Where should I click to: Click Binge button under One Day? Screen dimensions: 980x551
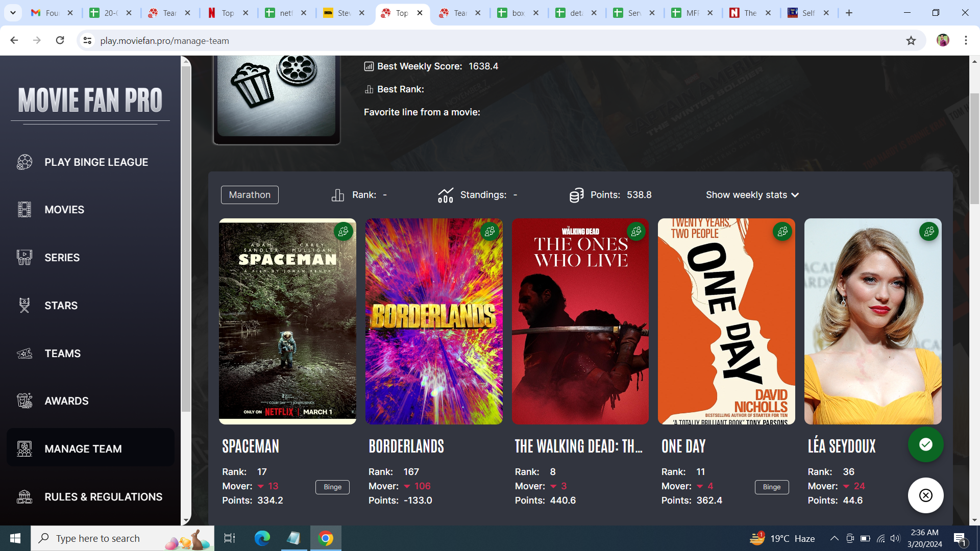click(x=772, y=487)
